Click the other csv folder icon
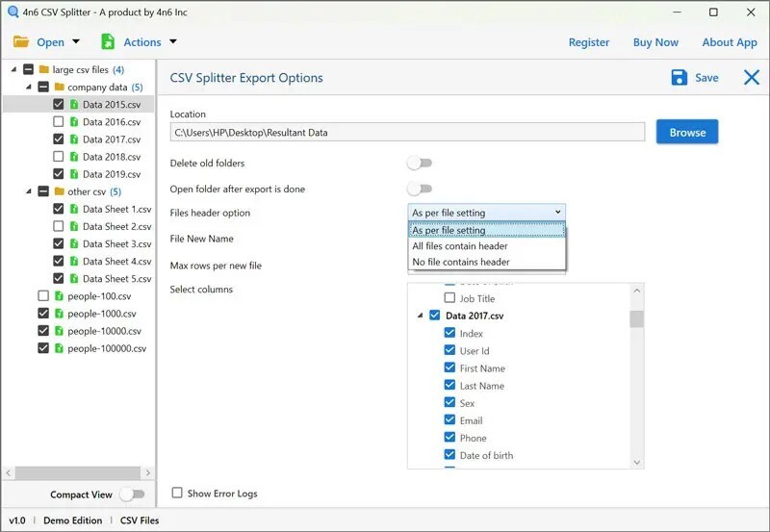 [x=60, y=191]
